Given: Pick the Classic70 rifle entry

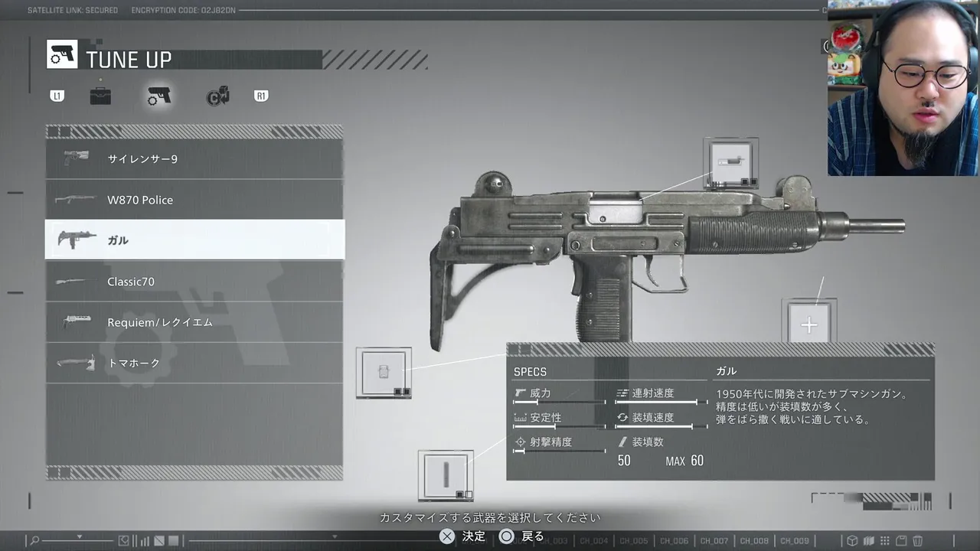Looking at the screenshot, I should 194,281.
